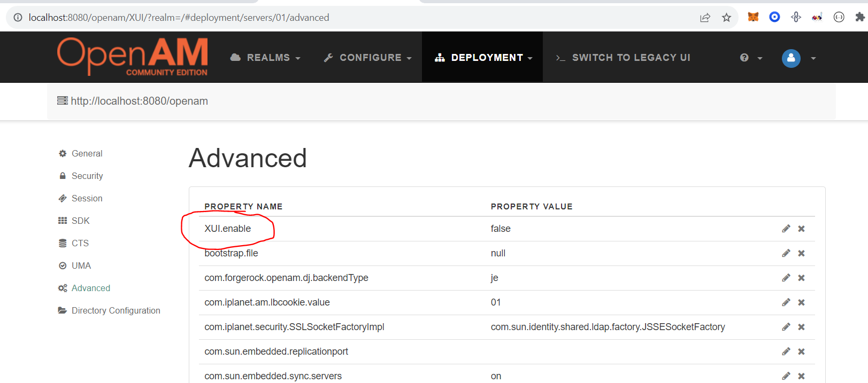868x383 pixels.
Task: Share this page using browser share icon
Action: 705,18
